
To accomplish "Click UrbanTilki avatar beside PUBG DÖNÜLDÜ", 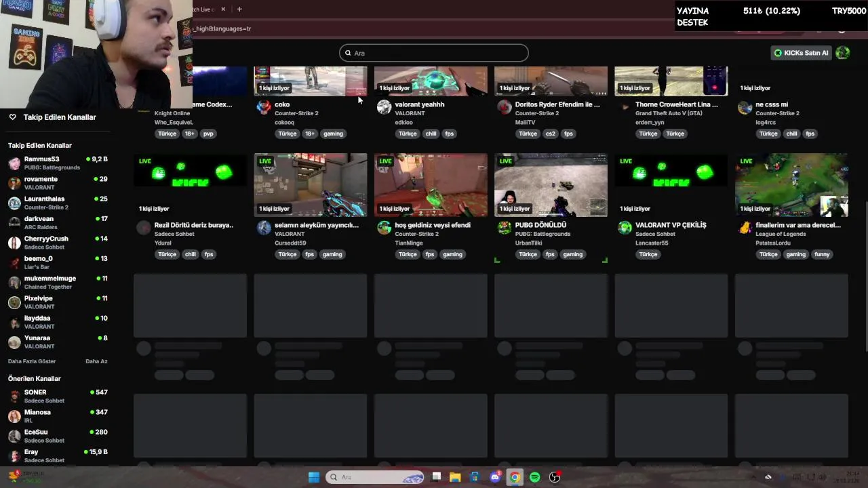I will coord(504,228).
